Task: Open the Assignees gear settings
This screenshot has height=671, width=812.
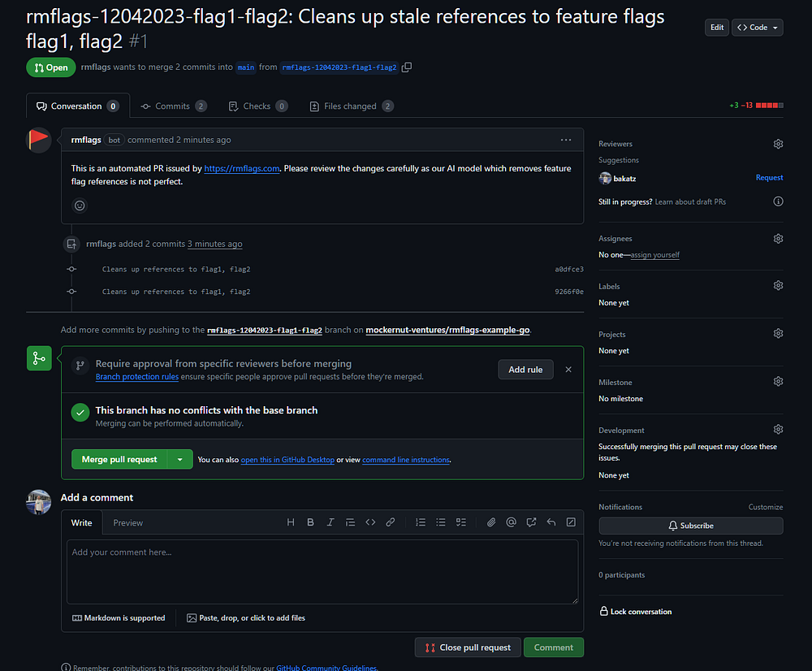Action: tap(778, 238)
